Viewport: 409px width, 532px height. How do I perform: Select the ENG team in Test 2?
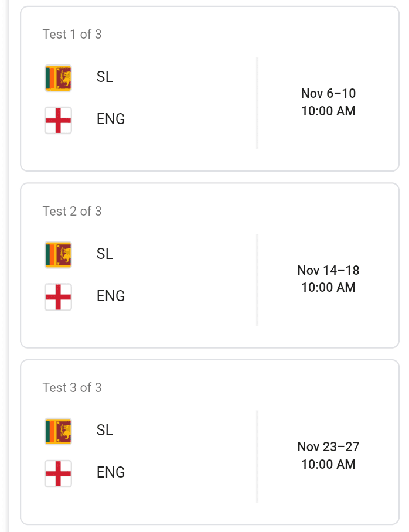click(111, 296)
